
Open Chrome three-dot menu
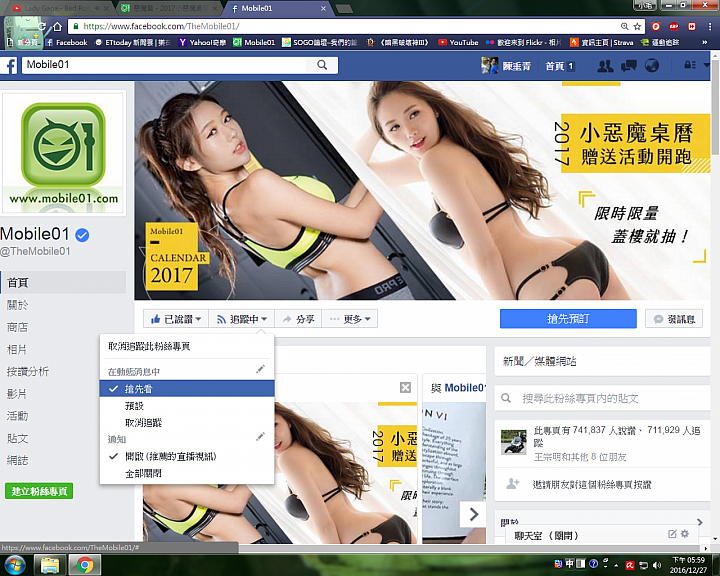point(710,27)
